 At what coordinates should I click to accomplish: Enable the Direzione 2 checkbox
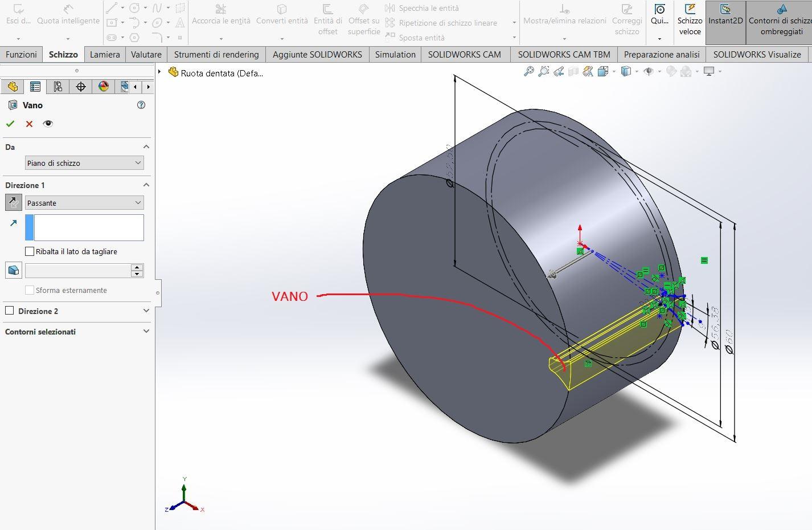tap(9, 311)
